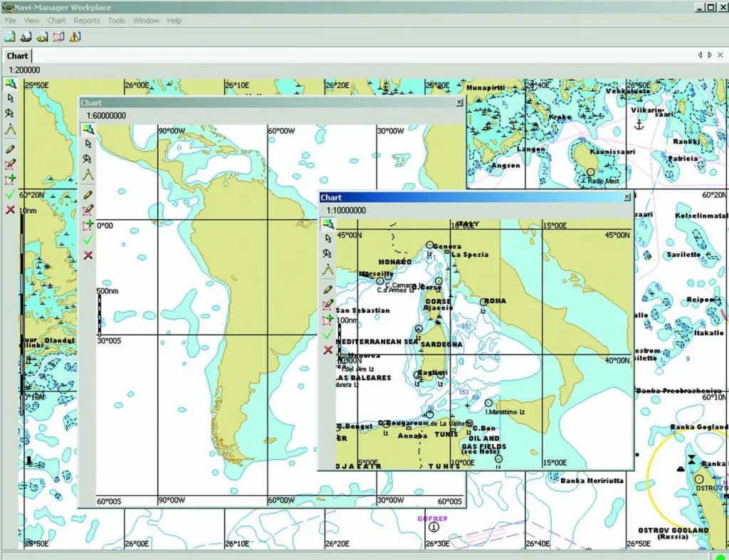
Task: Select zoom tool in the 1:60000000 chart window
Action: pos(88,130)
